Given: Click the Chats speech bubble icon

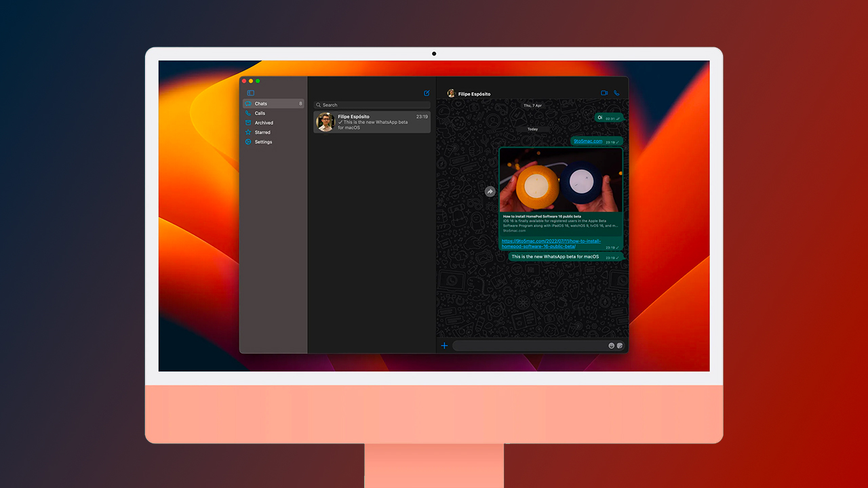Looking at the screenshot, I should [248, 104].
